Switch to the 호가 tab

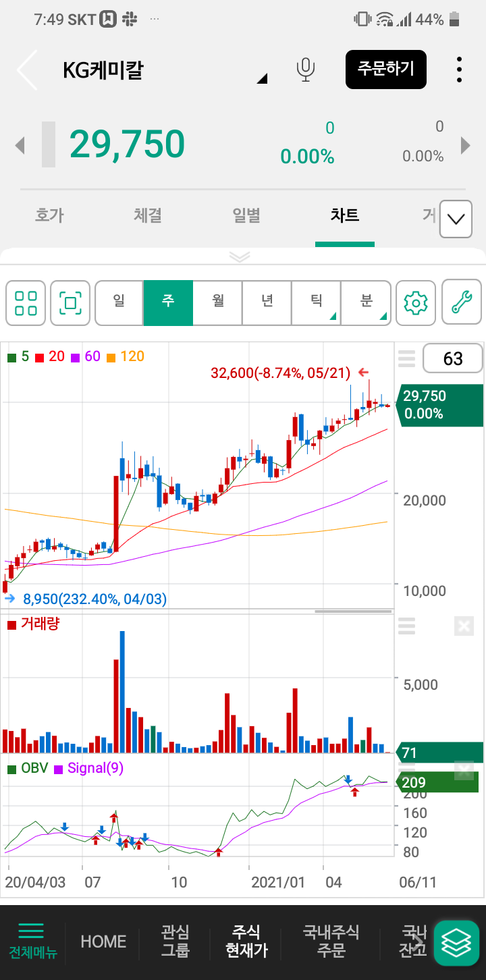(x=49, y=215)
